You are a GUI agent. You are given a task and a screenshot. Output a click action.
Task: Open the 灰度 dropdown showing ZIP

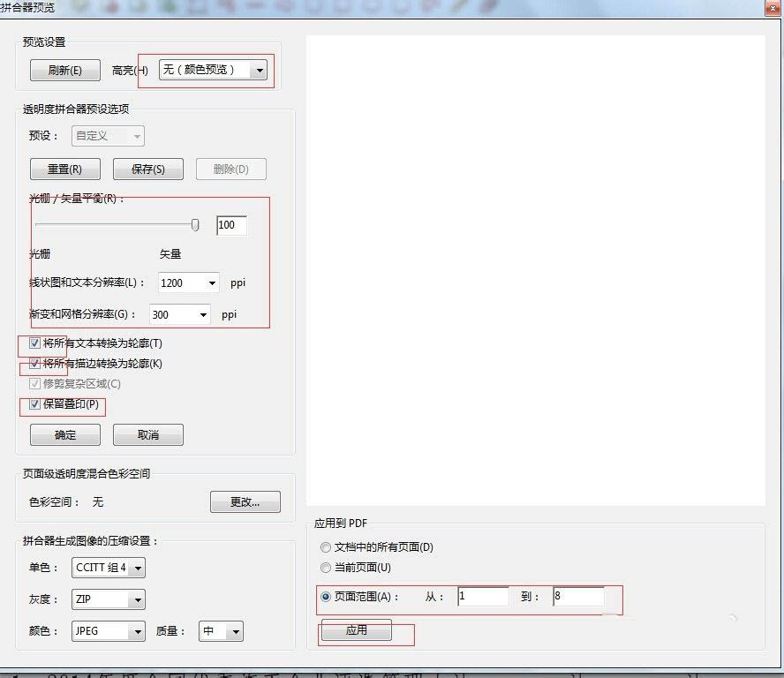click(x=108, y=599)
